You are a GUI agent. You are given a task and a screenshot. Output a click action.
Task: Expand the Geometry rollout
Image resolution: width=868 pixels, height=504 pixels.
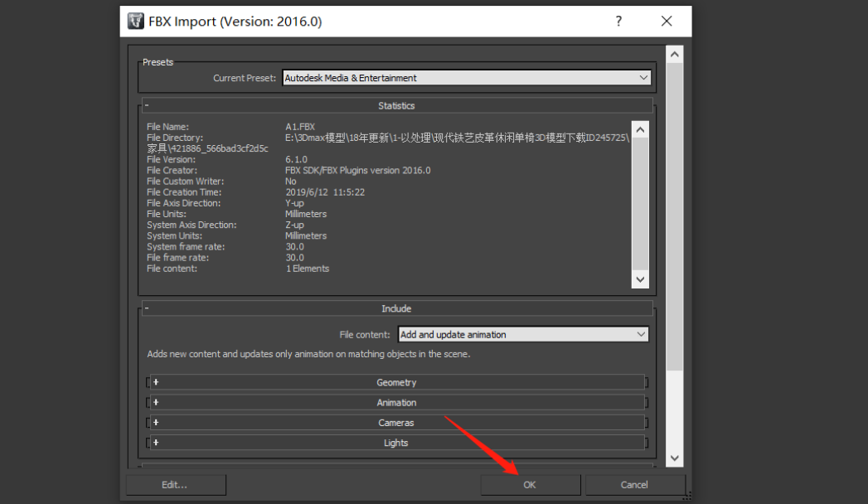pos(396,383)
